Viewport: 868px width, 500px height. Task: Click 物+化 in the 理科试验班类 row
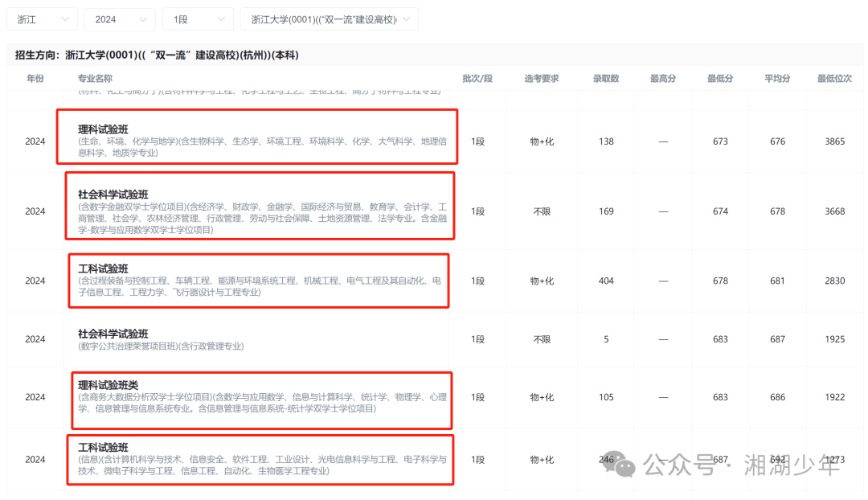click(542, 397)
